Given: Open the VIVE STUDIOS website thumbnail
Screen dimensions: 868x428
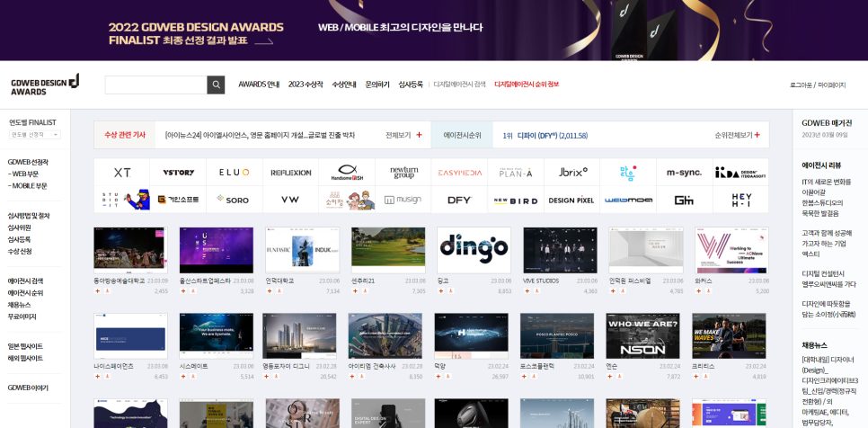Looking at the screenshot, I should (x=560, y=250).
